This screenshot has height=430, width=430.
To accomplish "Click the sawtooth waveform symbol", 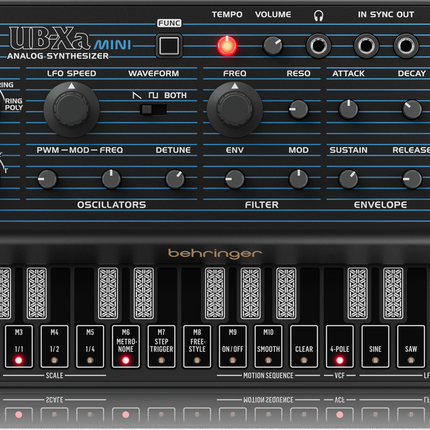I will tap(137, 96).
